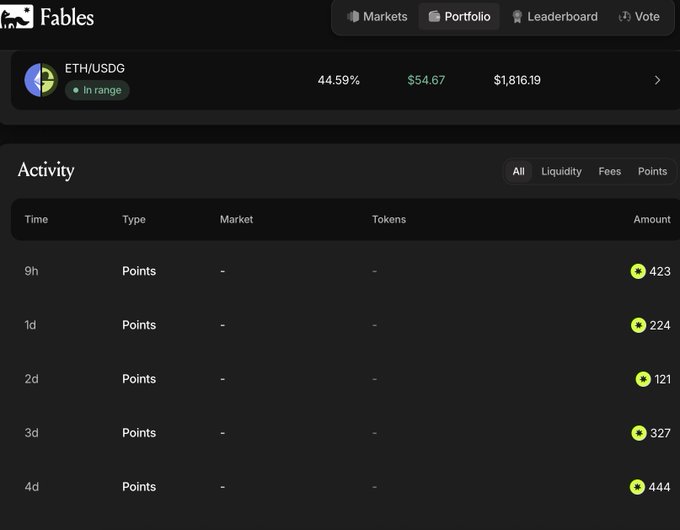This screenshot has height=530, width=680.
Task: Open the Markets tab
Action: (377, 16)
